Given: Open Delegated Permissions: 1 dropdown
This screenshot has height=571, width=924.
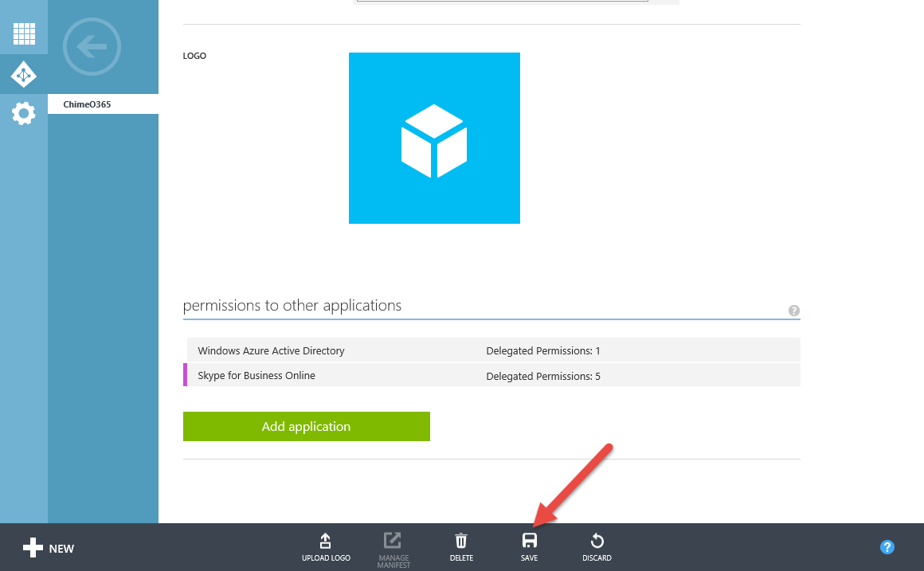Looking at the screenshot, I should coord(542,350).
